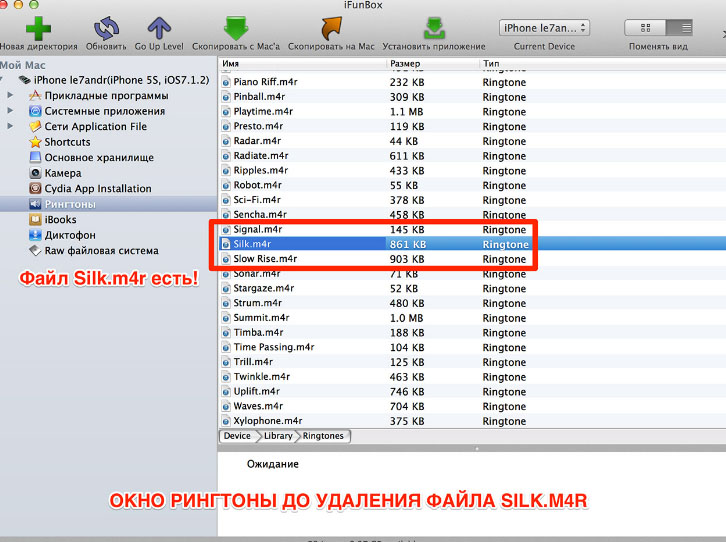Click the Device breadcrumb segment
The width and height of the screenshot is (726, 542).
(237, 436)
